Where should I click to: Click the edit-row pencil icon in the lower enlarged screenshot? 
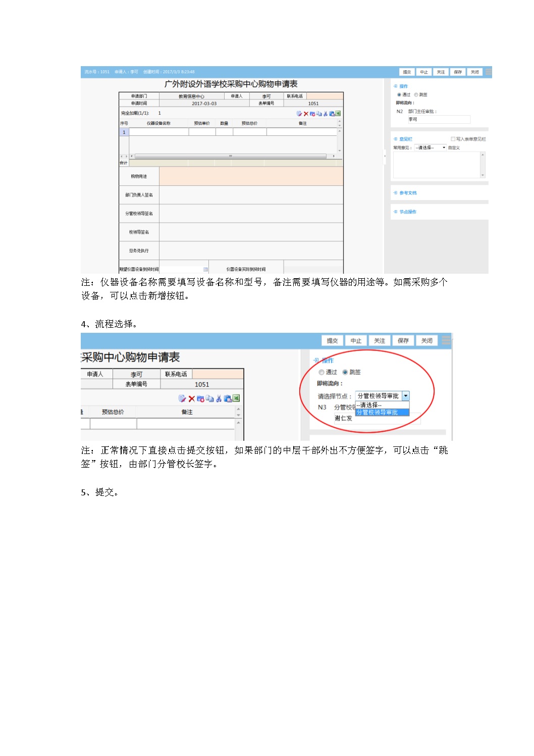(x=182, y=399)
